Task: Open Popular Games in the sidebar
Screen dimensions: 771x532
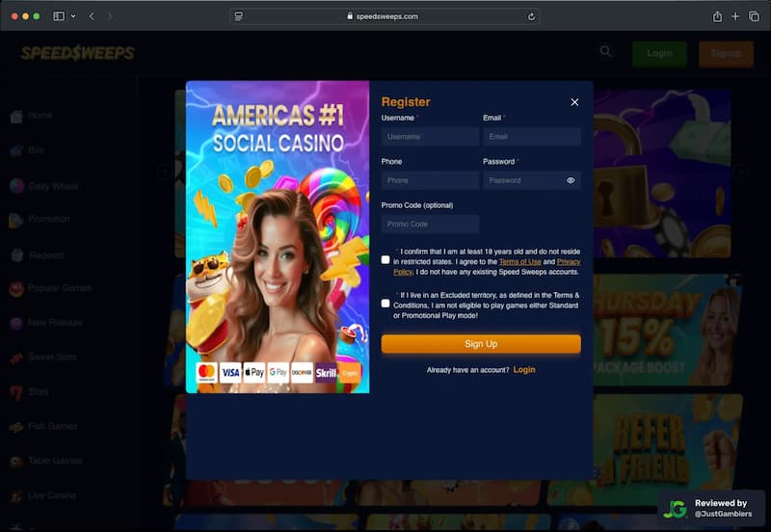Action: 51,288
